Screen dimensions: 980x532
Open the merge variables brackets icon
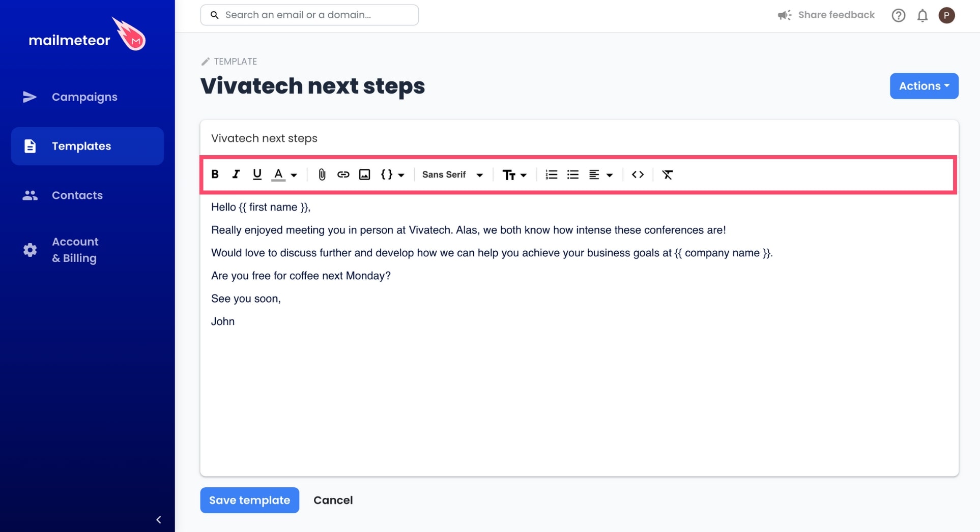[x=387, y=174]
